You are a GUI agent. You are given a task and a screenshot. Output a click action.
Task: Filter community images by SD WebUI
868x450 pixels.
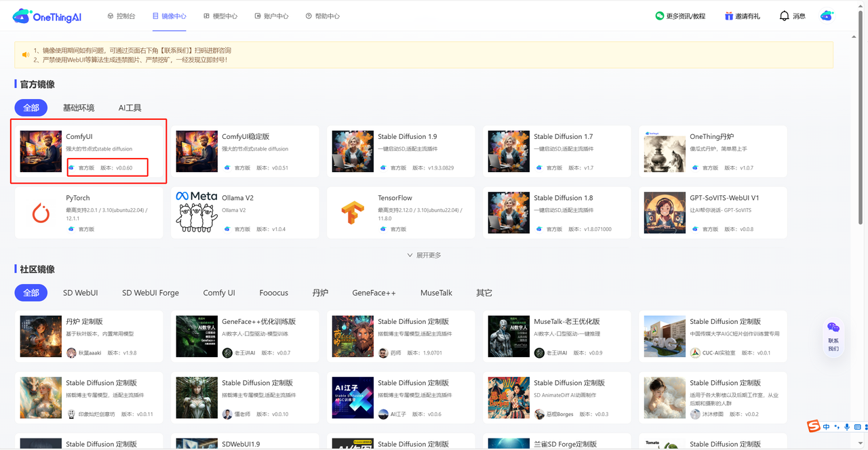point(81,293)
